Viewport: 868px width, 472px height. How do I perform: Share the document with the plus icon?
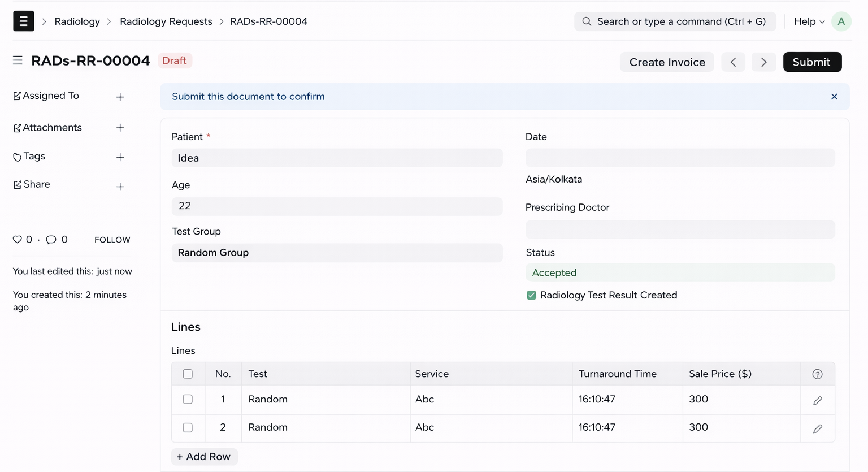(120, 187)
